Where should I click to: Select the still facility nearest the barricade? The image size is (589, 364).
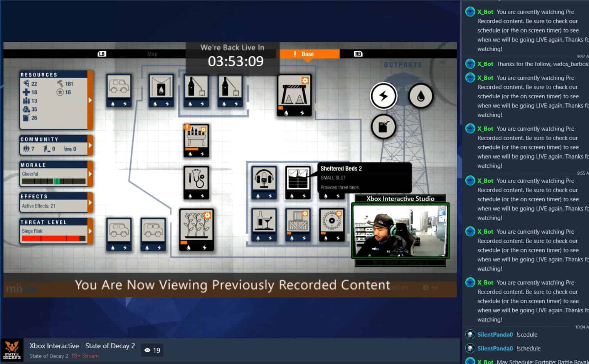click(x=230, y=91)
